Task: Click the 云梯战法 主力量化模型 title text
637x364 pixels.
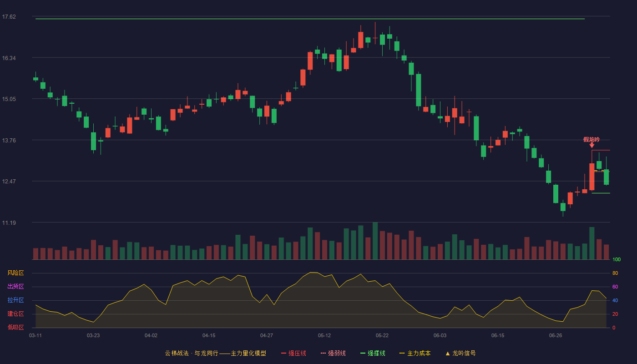Action: click(x=216, y=353)
